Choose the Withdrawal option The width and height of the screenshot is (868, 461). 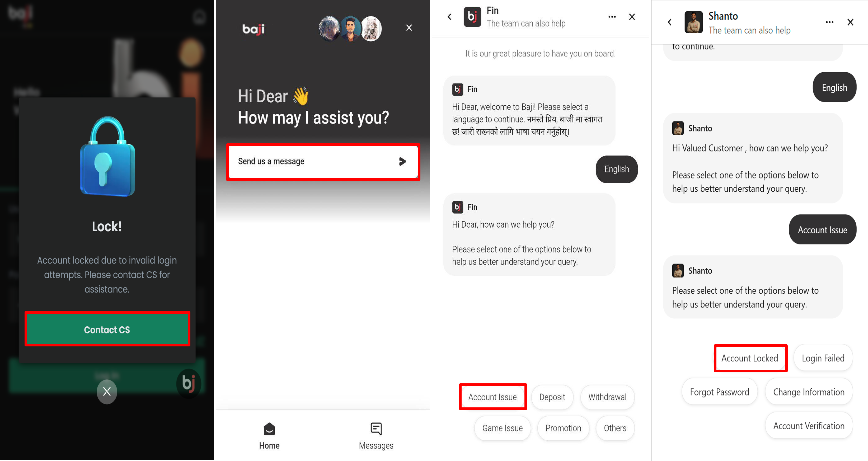pyautogui.click(x=607, y=397)
